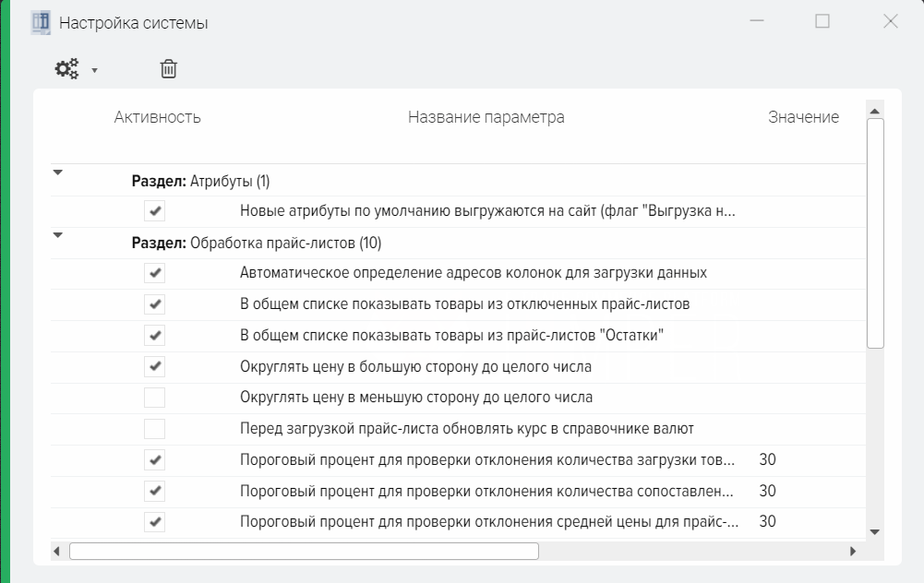The width and height of the screenshot is (924, 583).
Task: Click the vertical scrollbar up arrow
Action: [875, 111]
